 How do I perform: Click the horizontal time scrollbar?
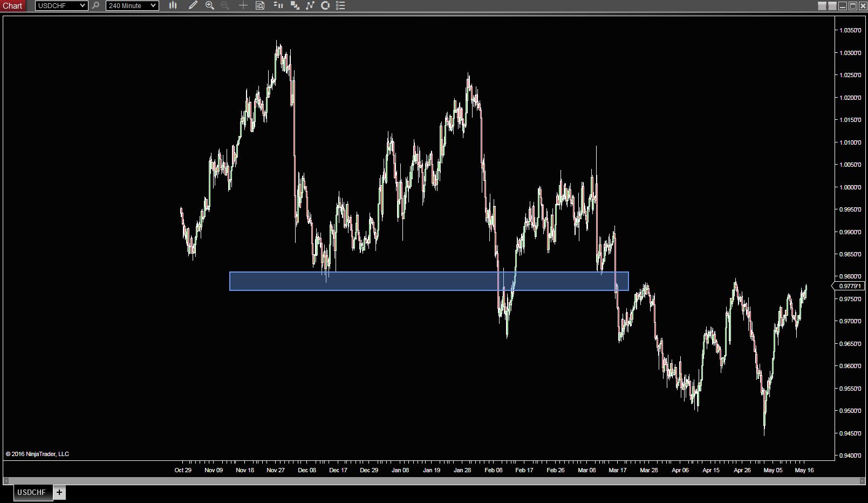[434, 480]
